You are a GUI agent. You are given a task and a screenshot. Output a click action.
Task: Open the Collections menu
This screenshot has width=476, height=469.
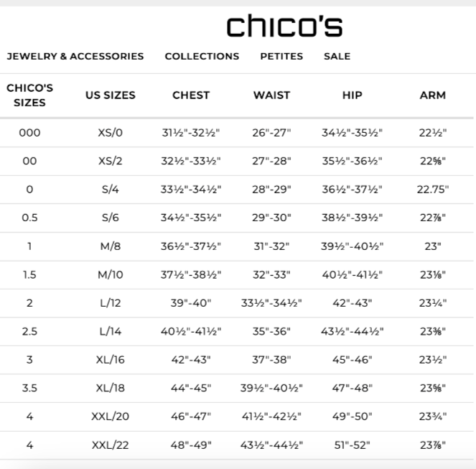click(x=202, y=56)
